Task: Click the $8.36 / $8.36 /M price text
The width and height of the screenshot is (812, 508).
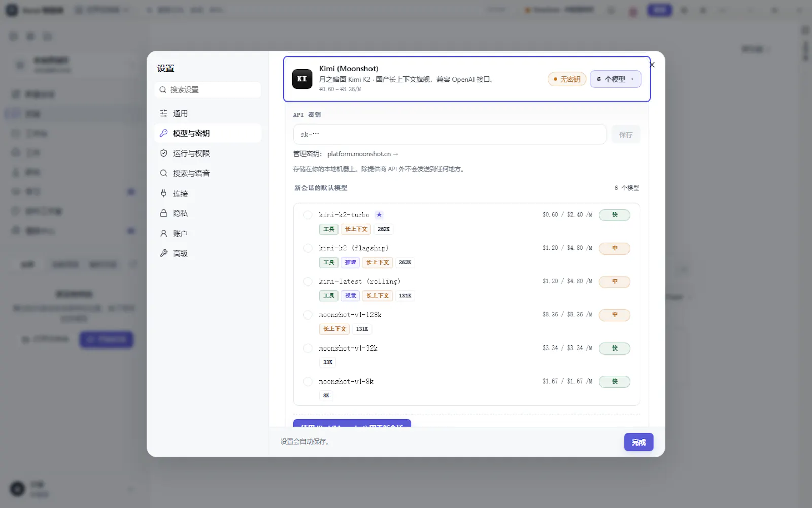Action: pyautogui.click(x=567, y=315)
